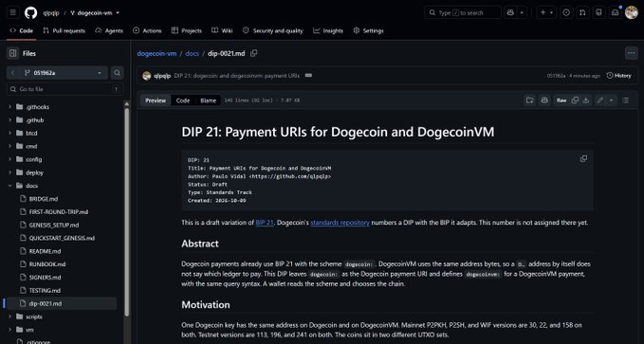Copy raw file contents icon
This screenshot has width=644, height=344.
[575, 100]
